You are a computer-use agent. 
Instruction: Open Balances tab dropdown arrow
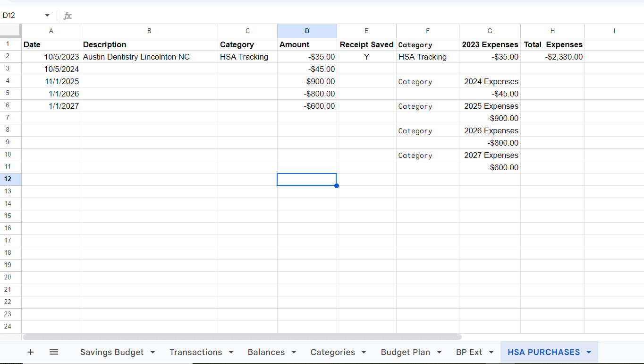pyautogui.click(x=294, y=352)
